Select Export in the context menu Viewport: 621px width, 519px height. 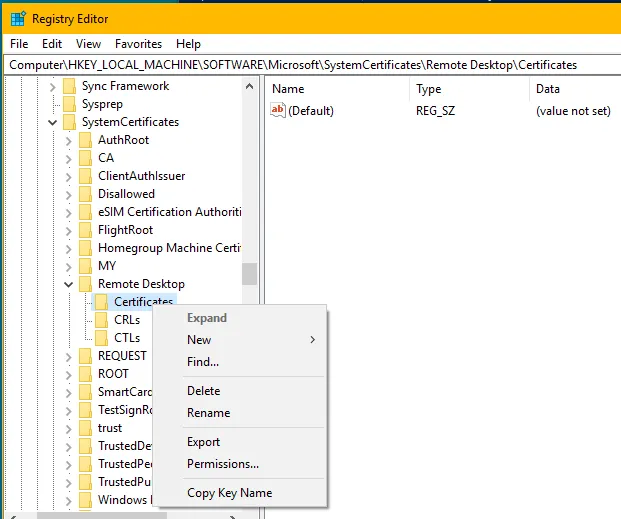tap(203, 442)
